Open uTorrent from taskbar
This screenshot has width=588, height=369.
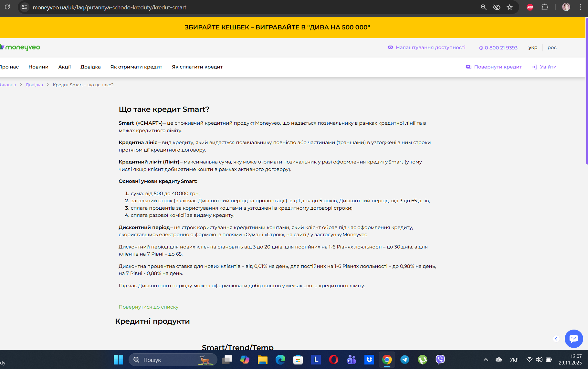pyautogui.click(x=423, y=360)
